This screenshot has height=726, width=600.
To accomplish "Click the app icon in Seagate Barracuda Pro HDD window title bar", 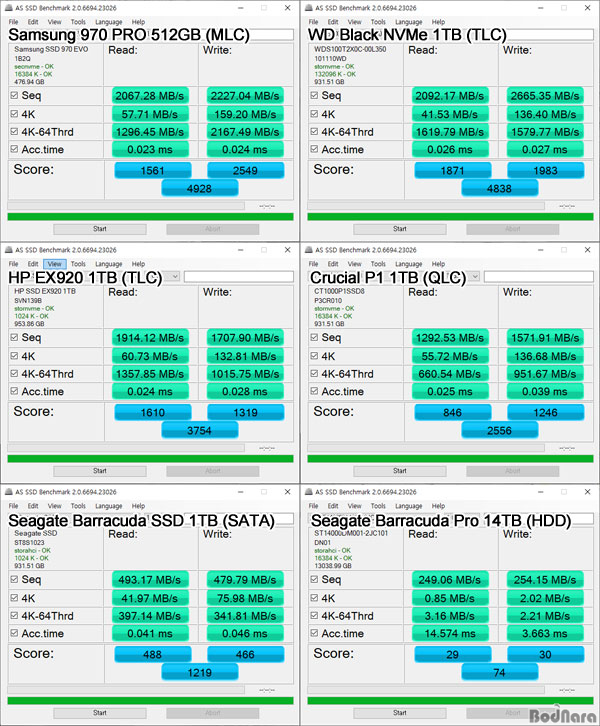I will [x=308, y=492].
